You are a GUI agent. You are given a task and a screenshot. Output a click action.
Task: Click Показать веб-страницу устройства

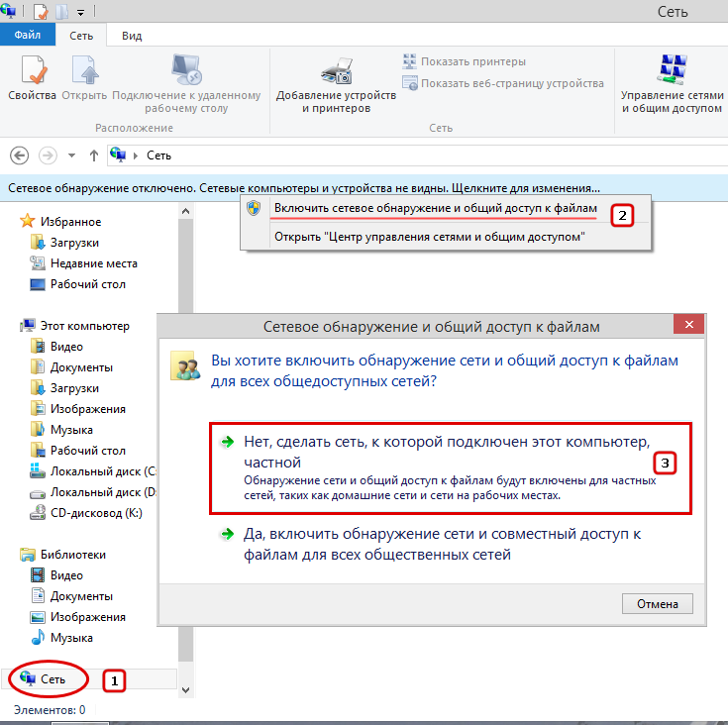503,83
